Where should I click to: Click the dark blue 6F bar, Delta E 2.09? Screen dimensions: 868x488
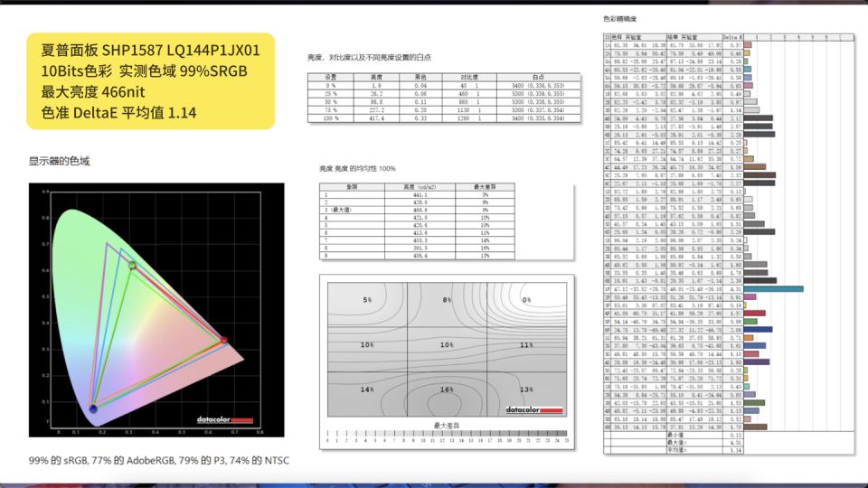[758, 330]
